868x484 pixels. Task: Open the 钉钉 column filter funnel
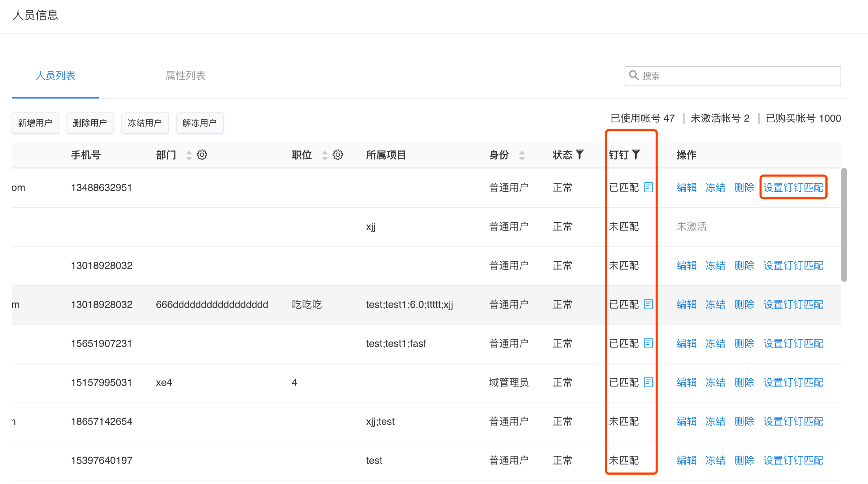tap(636, 155)
